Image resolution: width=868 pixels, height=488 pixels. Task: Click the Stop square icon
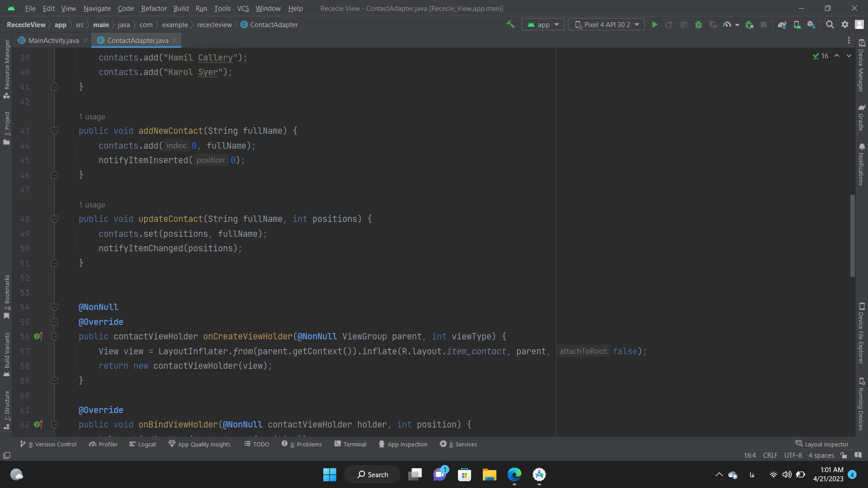click(x=764, y=24)
